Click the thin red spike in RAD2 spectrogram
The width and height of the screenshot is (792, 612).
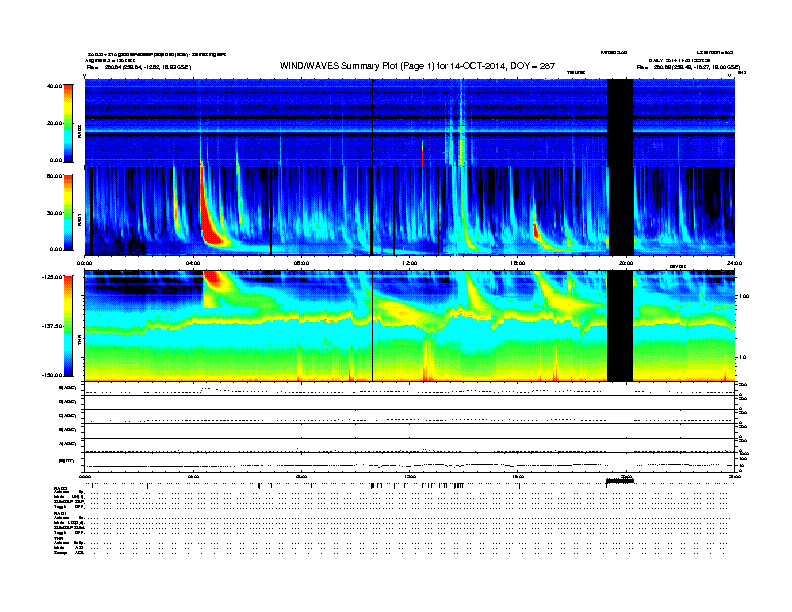(422, 153)
